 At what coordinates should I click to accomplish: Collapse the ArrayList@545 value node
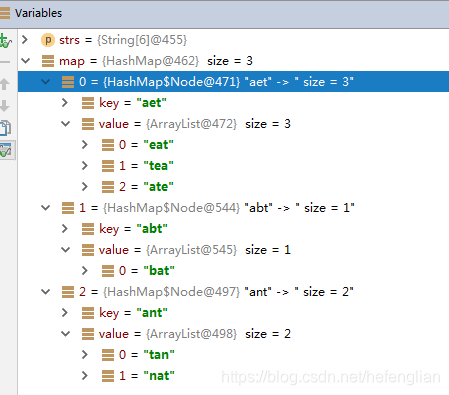(66, 250)
